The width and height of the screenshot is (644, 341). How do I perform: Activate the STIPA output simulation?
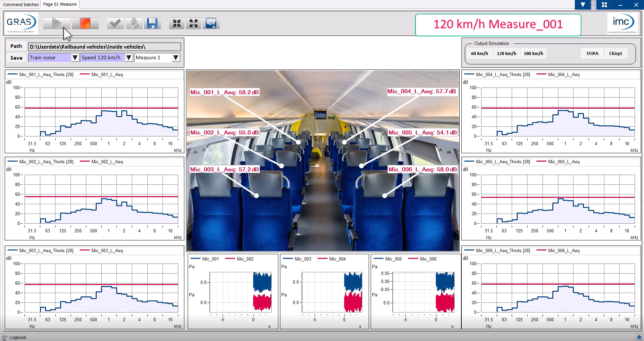pyautogui.click(x=592, y=54)
